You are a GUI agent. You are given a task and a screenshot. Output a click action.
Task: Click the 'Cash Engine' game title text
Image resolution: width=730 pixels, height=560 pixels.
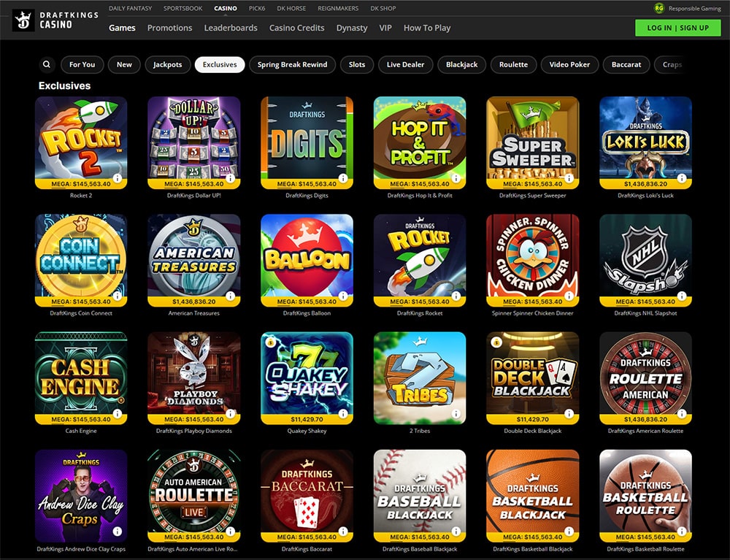(81, 431)
